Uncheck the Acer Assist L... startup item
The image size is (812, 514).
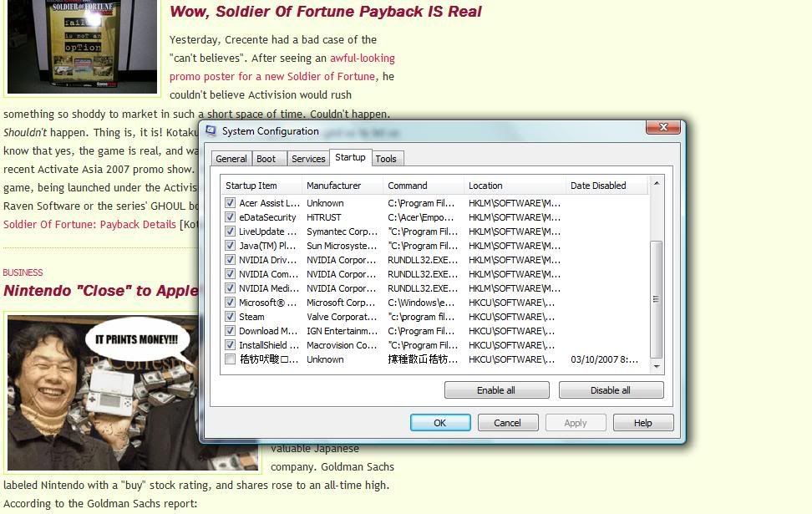pyautogui.click(x=230, y=203)
